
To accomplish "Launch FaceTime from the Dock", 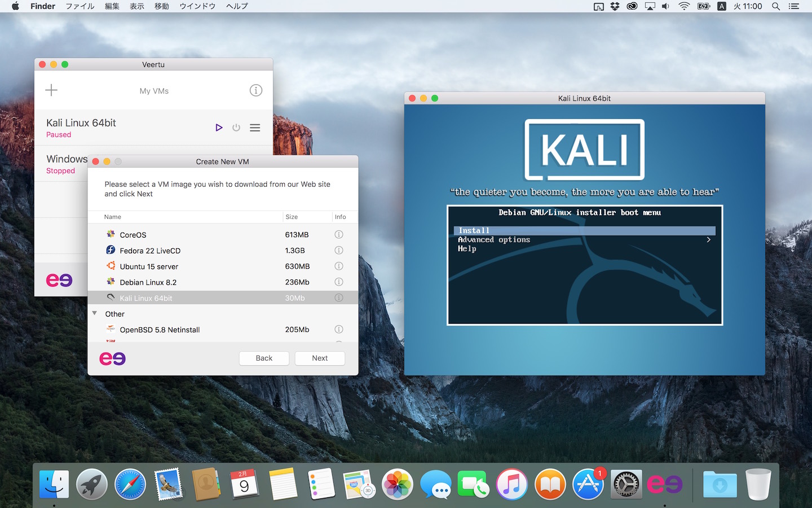I will click(x=474, y=484).
